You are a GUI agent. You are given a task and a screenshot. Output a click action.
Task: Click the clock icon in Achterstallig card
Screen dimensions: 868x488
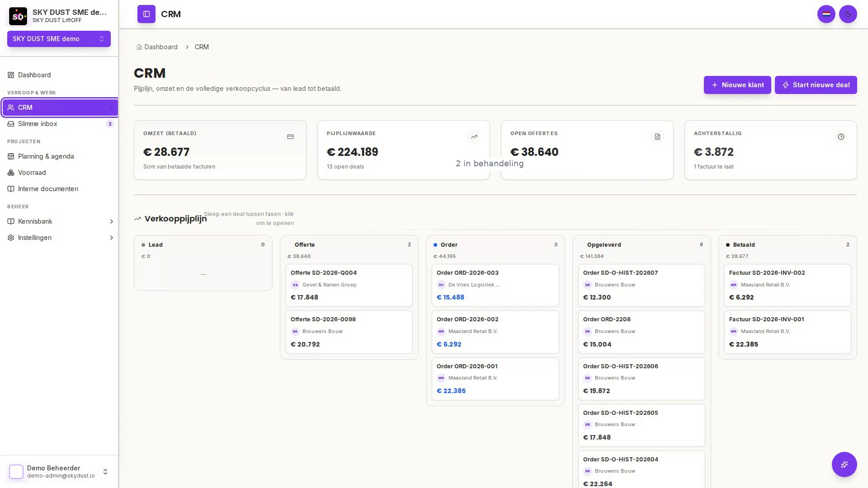pos(841,137)
